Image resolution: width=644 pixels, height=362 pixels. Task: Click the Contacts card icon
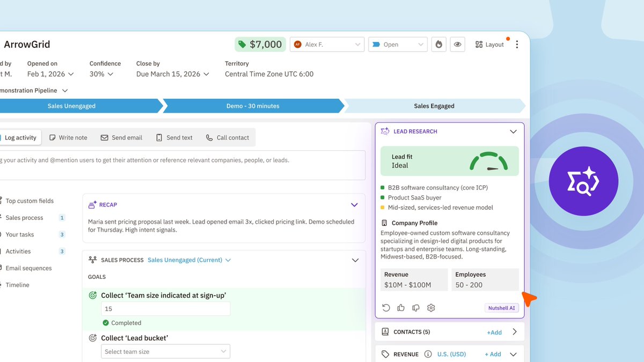click(385, 332)
